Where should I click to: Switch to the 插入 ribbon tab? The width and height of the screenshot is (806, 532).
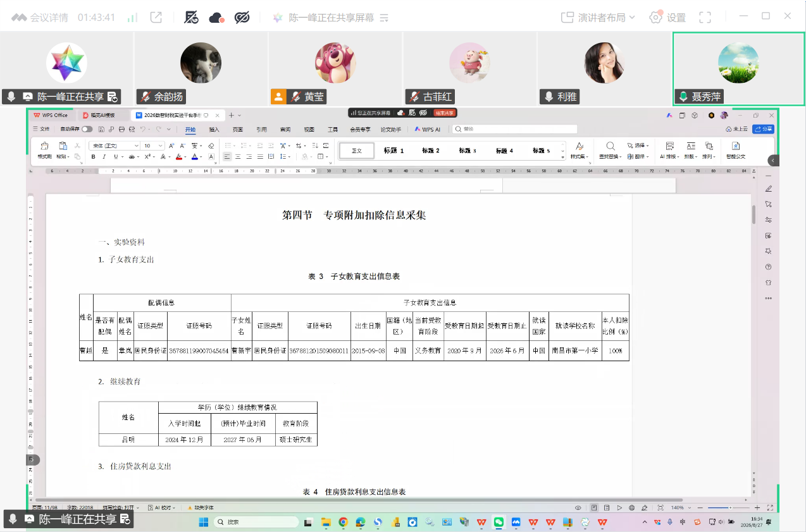click(x=214, y=129)
